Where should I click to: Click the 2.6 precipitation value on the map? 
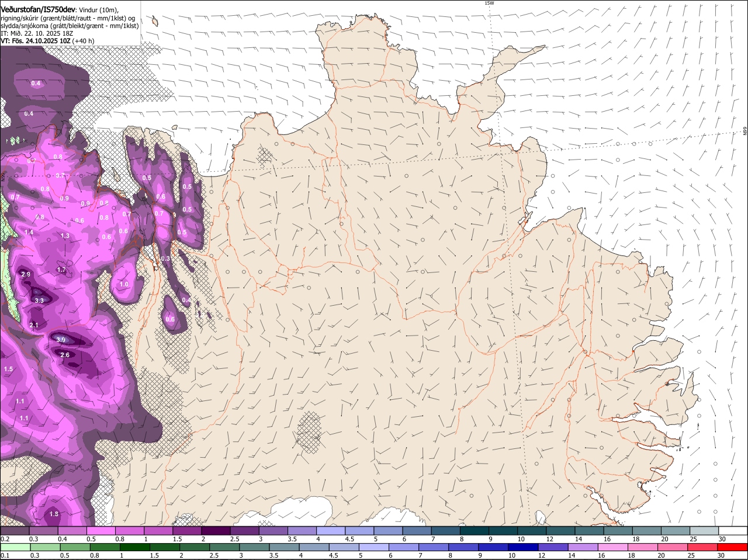tap(65, 355)
